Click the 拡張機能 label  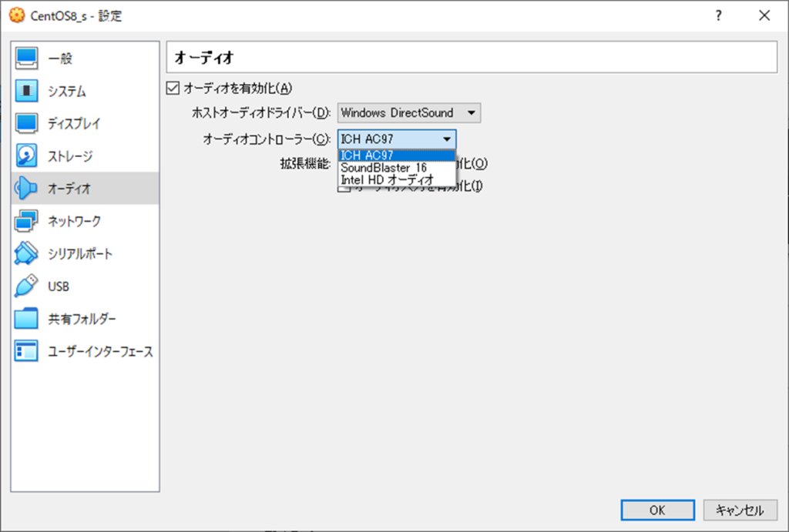point(305,163)
